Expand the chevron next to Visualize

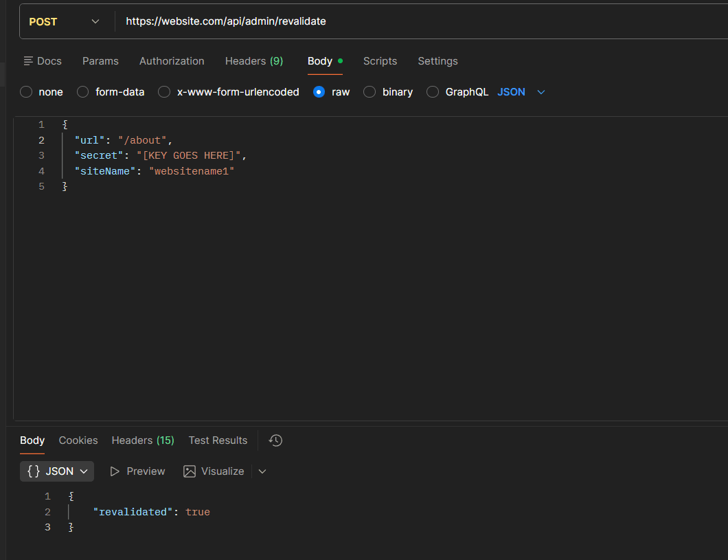tap(262, 471)
